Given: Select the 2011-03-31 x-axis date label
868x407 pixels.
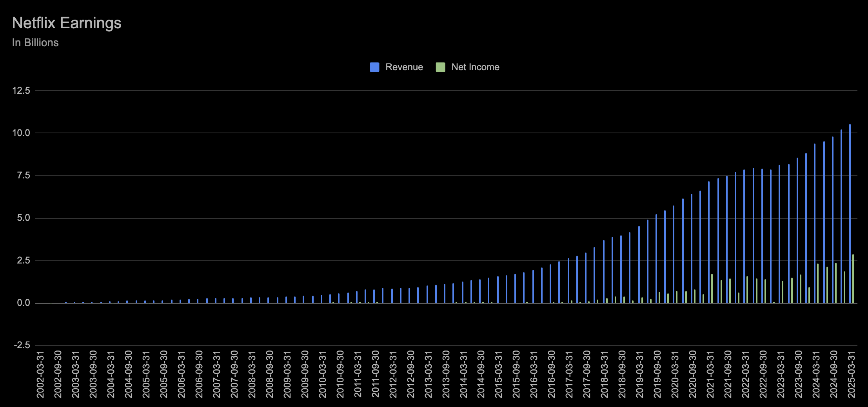Looking at the screenshot, I should click(x=358, y=374).
